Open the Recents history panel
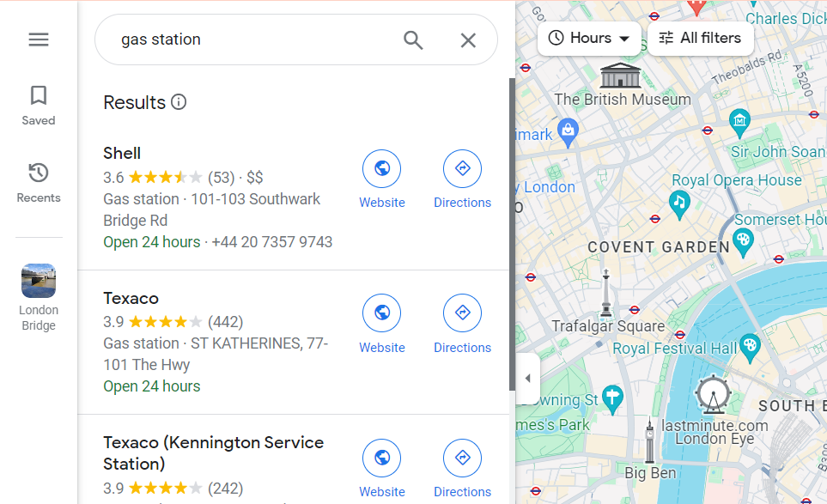The height and width of the screenshot is (504, 827). click(39, 183)
